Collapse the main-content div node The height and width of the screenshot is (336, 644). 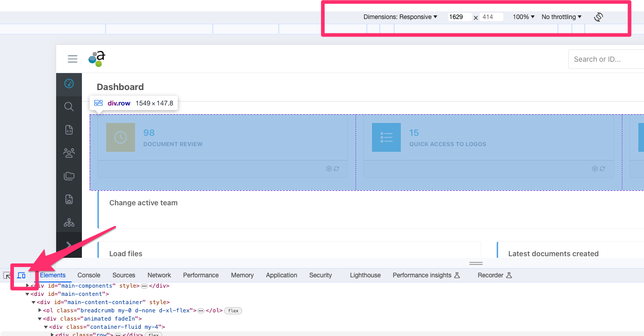[27, 294]
